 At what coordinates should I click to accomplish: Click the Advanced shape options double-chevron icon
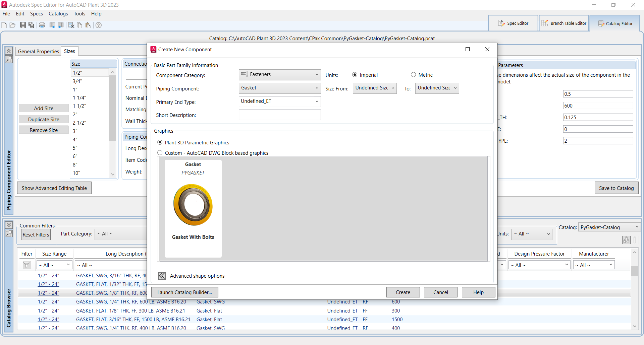tap(162, 276)
